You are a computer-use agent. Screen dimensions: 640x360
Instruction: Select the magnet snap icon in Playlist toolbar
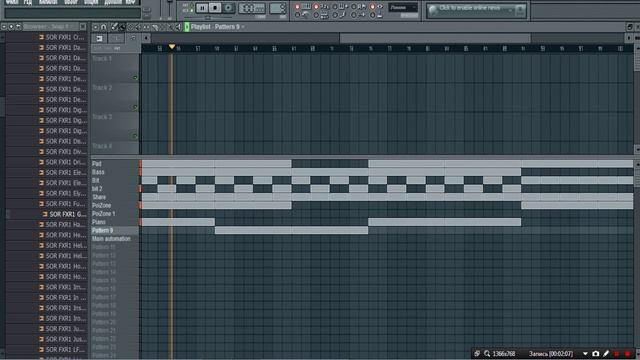(104, 27)
